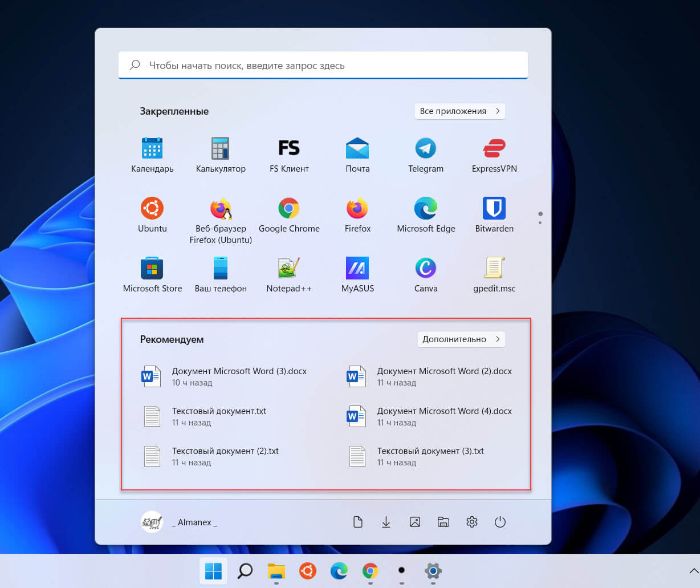Open taskbar Search magnifier

point(245,571)
